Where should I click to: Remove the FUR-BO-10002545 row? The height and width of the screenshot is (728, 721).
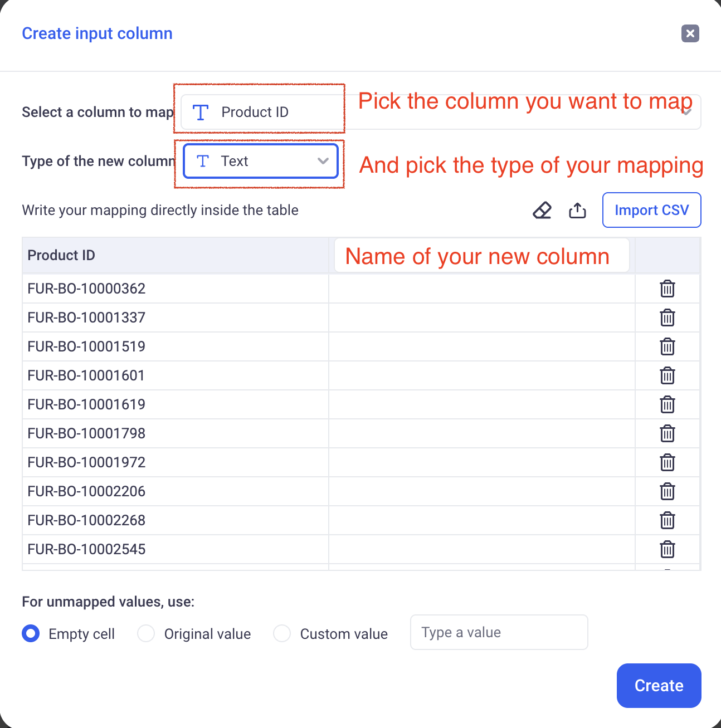coord(667,549)
